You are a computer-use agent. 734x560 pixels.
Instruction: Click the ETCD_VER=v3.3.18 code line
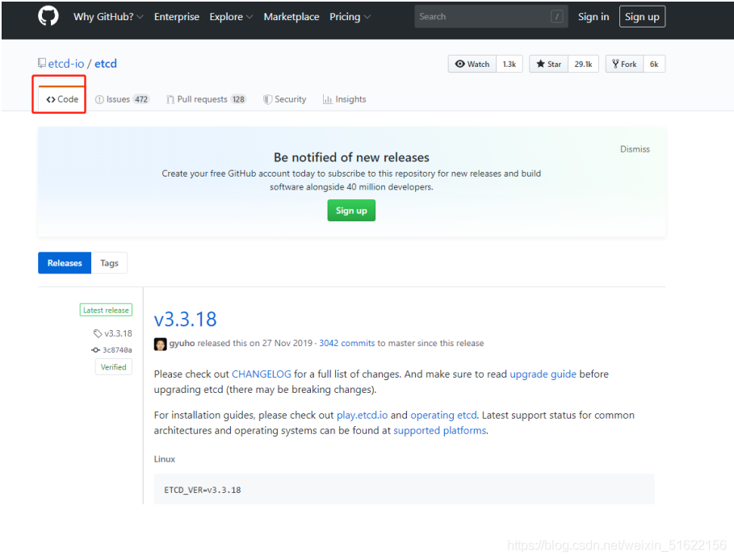click(x=202, y=491)
